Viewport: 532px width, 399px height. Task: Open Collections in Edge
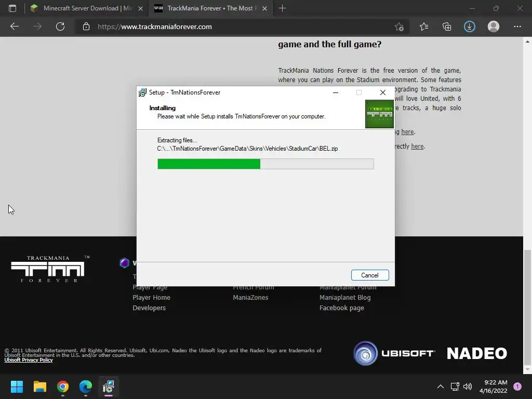click(447, 26)
